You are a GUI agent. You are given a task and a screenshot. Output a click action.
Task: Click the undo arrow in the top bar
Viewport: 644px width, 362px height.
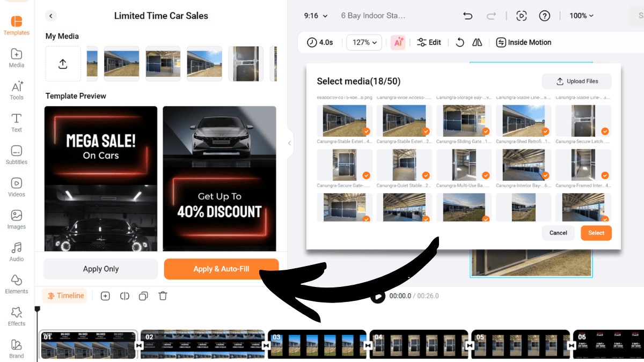click(x=467, y=16)
